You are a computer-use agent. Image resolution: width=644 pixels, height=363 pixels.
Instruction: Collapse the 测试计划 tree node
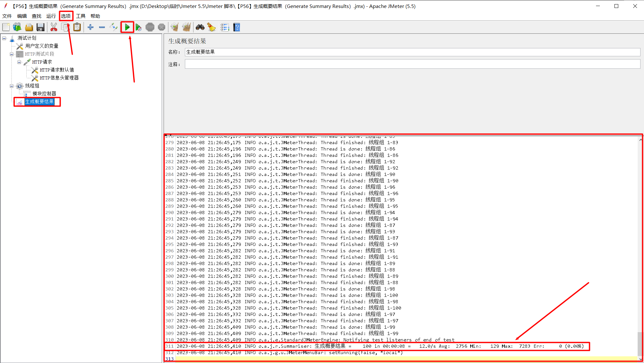[4, 38]
